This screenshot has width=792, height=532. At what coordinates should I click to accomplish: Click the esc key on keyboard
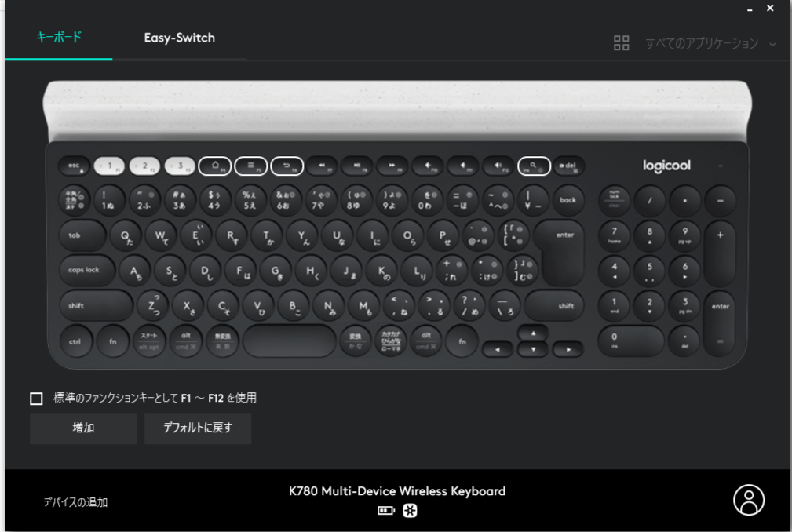point(75,166)
